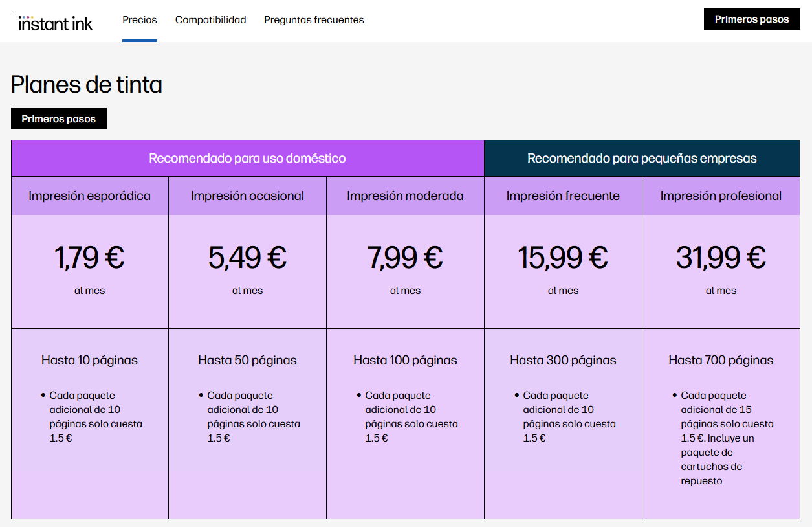Click the Impresión frecuente plan title
This screenshot has height=527, width=812.
(563, 196)
